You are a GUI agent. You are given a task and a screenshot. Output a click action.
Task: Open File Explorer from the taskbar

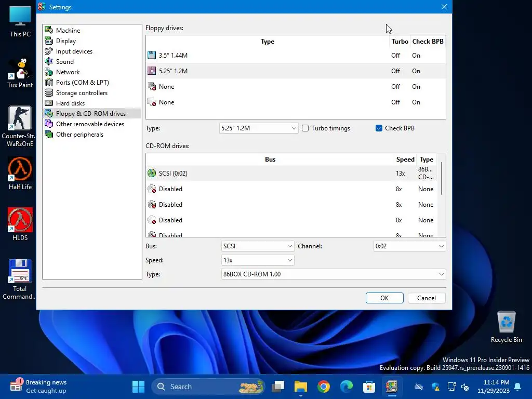301,387
